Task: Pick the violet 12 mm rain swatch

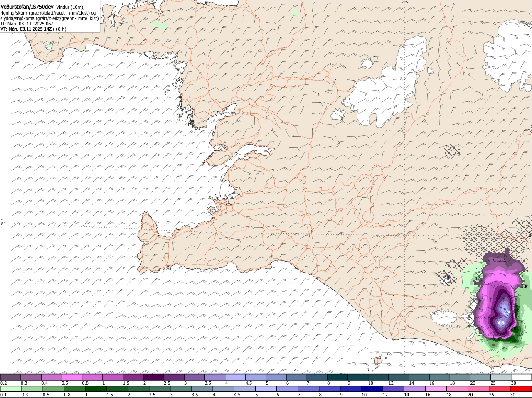Action: coord(393,389)
